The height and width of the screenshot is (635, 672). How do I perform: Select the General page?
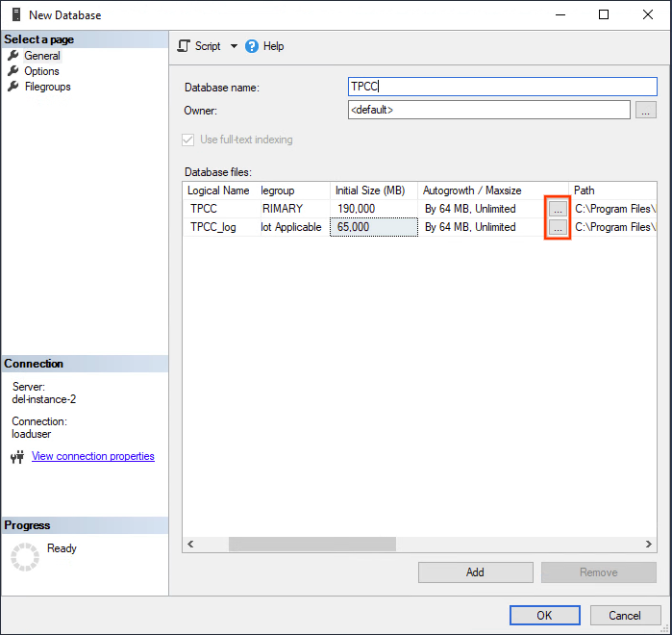coord(41,56)
